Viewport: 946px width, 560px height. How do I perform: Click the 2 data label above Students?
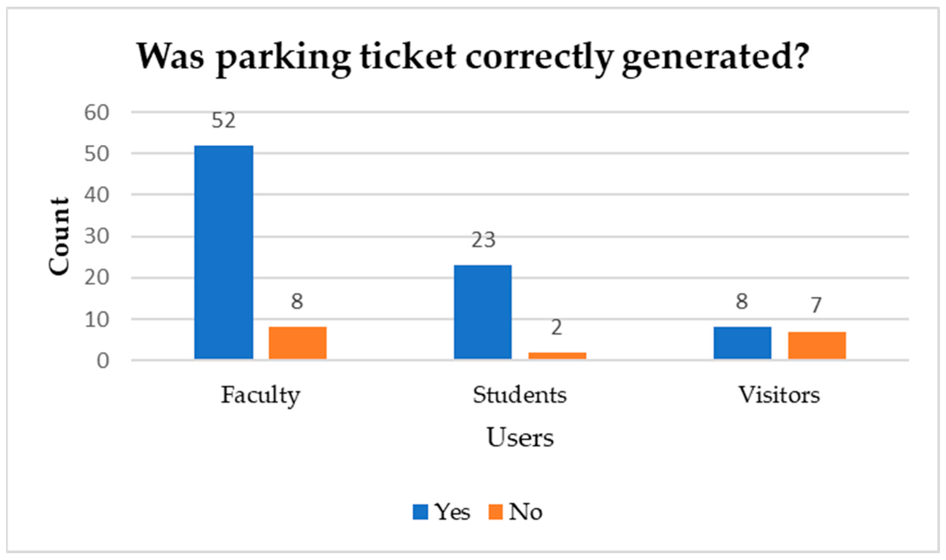557,327
